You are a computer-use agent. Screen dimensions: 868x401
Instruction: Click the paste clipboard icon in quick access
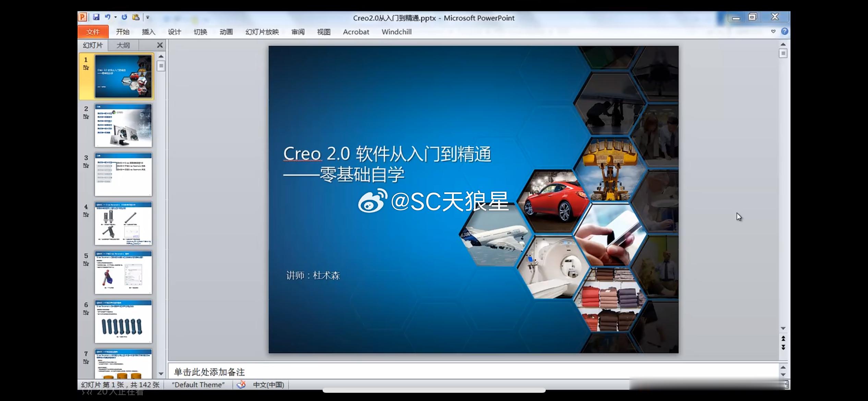click(x=136, y=17)
